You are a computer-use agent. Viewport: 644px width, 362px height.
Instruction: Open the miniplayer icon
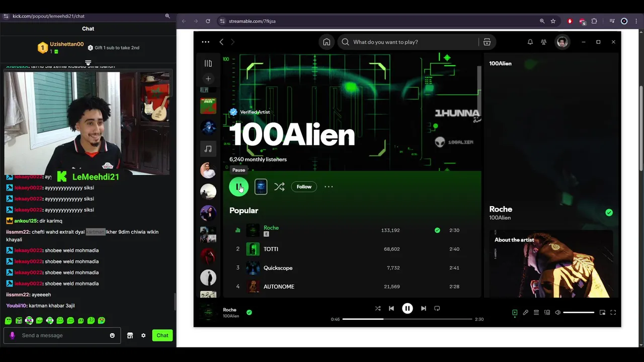602,313
